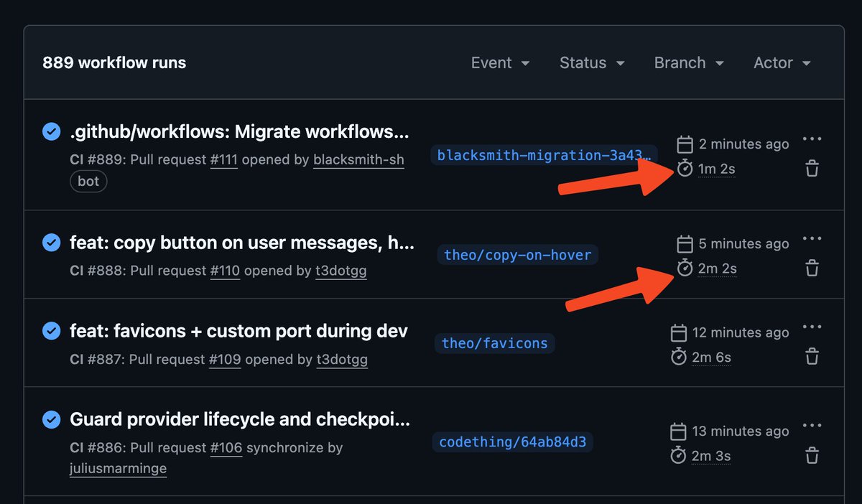Click the success checkmark icon for CI #886
This screenshot has width=862, height=504.
coord(51,419)
